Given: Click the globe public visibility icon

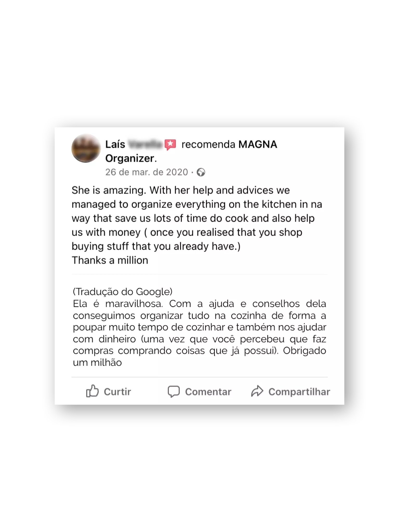Looking at the screenshot, I should point(201,172).
